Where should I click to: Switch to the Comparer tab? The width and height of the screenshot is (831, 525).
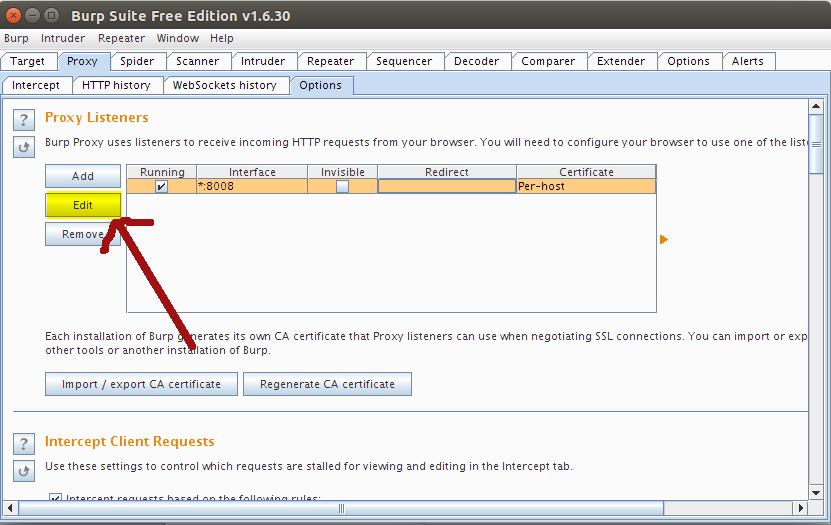pos(548,61)
